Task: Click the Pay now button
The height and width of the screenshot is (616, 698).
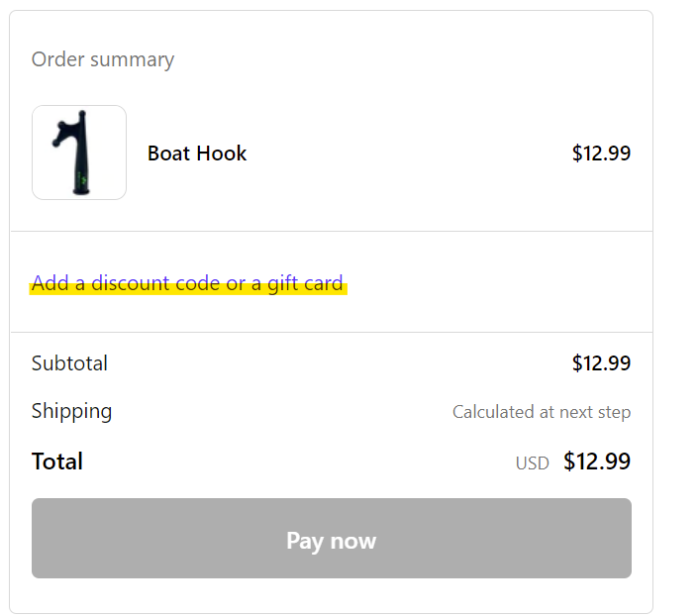Action: tap(332, 538)
